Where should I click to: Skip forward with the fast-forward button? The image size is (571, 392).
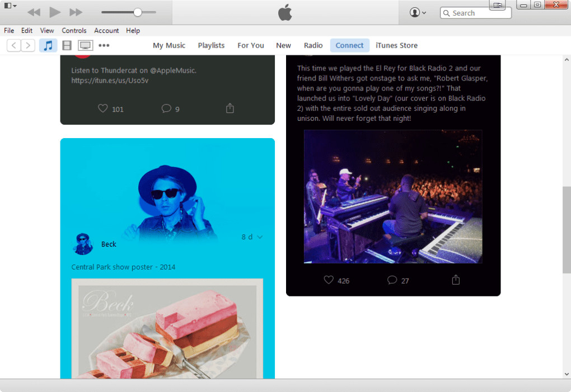click(x=76, y=12)
